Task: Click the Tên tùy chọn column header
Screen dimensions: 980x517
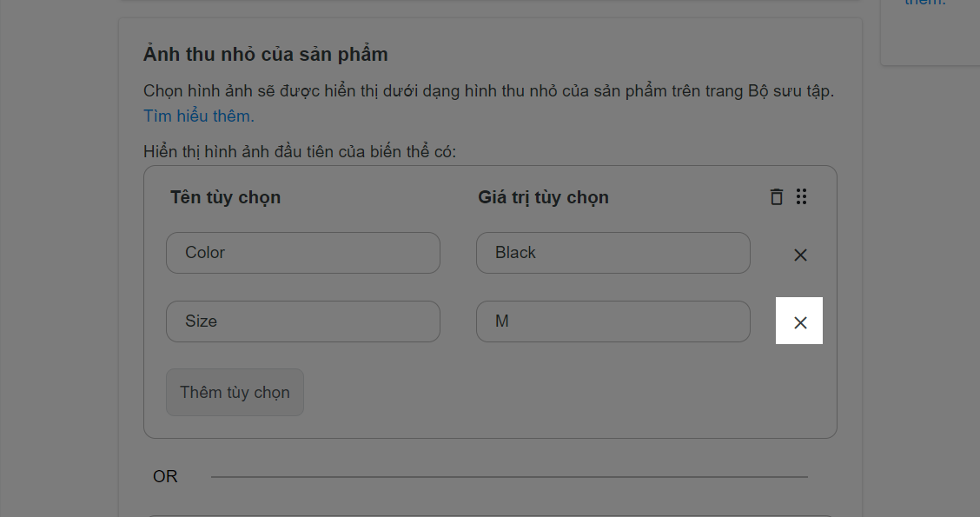Action: (226, 197)
